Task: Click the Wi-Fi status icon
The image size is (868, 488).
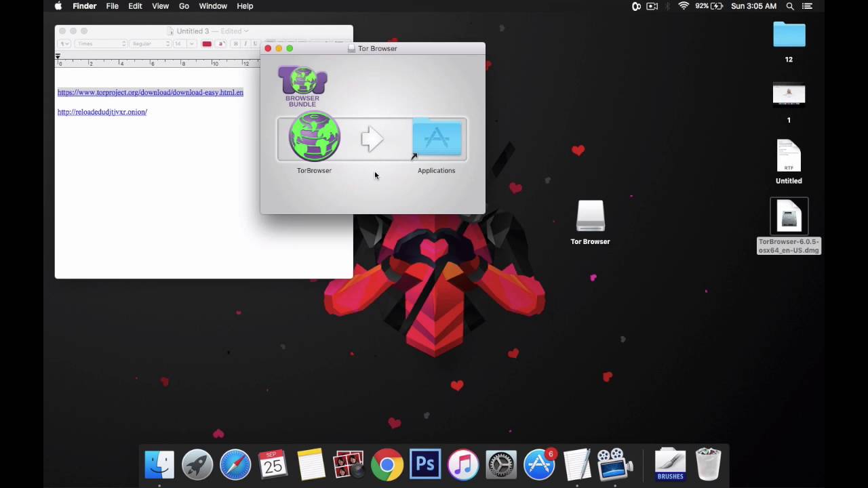Action: [x=684, y=6]
